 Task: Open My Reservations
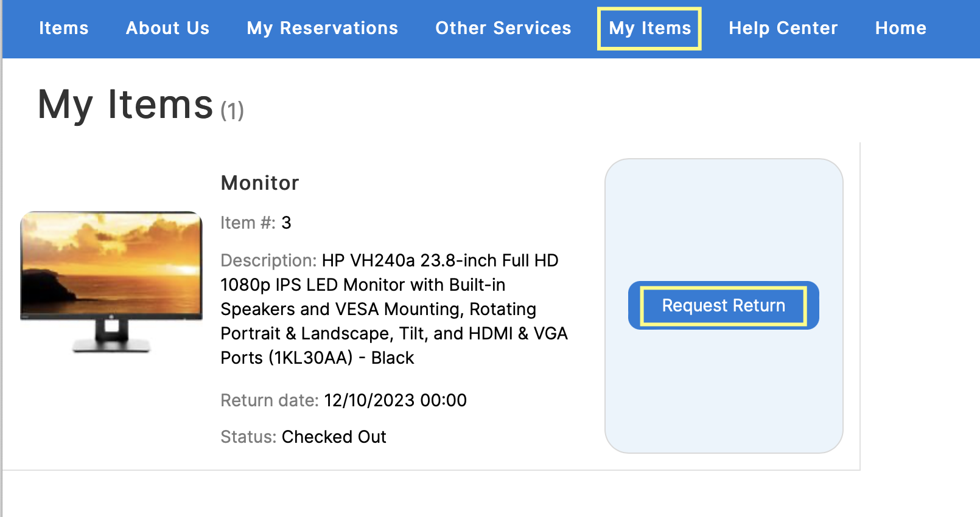pos(322,28)
